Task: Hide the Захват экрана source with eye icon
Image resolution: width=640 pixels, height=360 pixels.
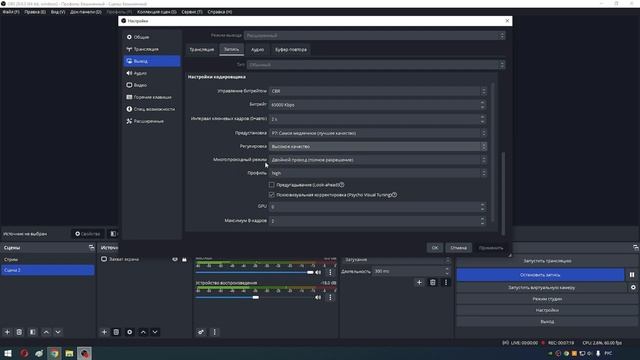Action: click(x=175, y=259)
